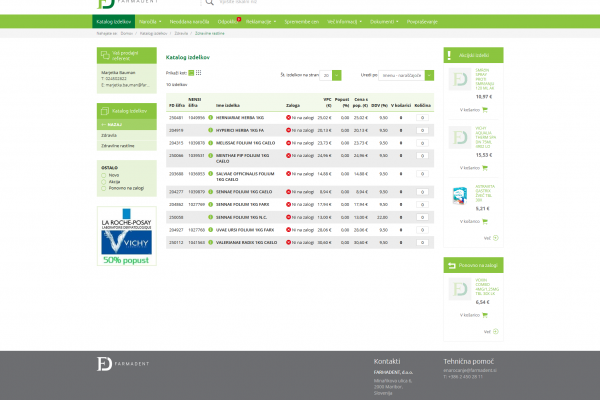Click the La Roche-Posay Vichy banner
Screen dimensions: 600x400
127,236
